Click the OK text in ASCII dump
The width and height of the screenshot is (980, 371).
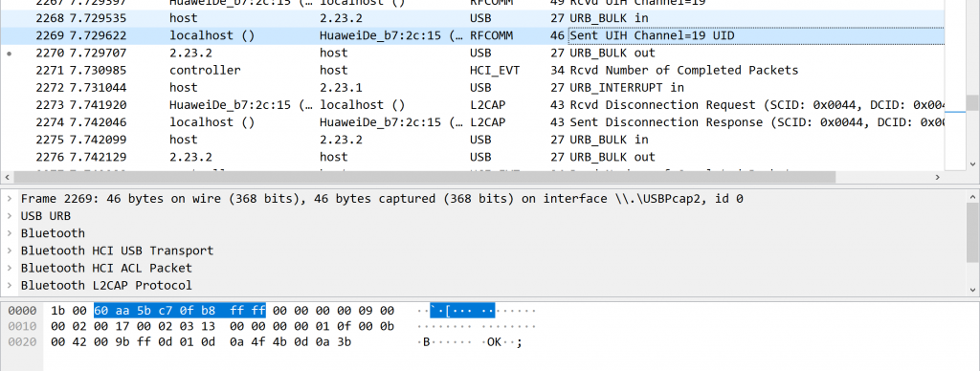[495, 341]
